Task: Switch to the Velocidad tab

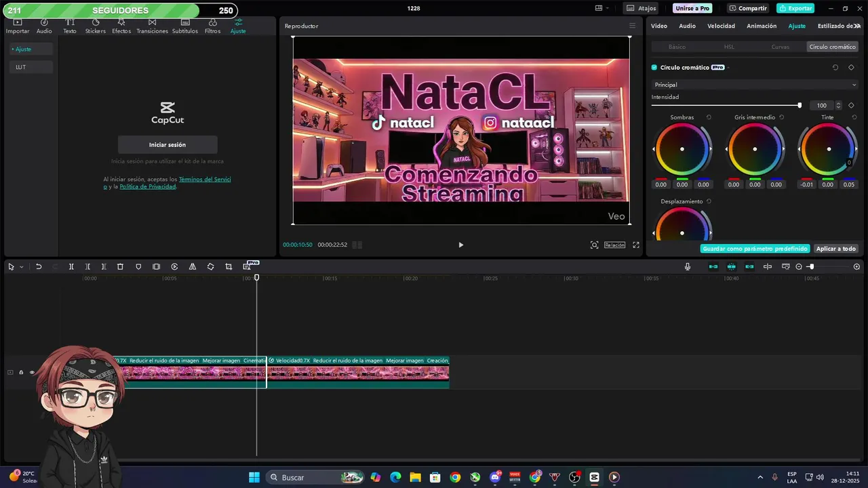Action: 721,26
